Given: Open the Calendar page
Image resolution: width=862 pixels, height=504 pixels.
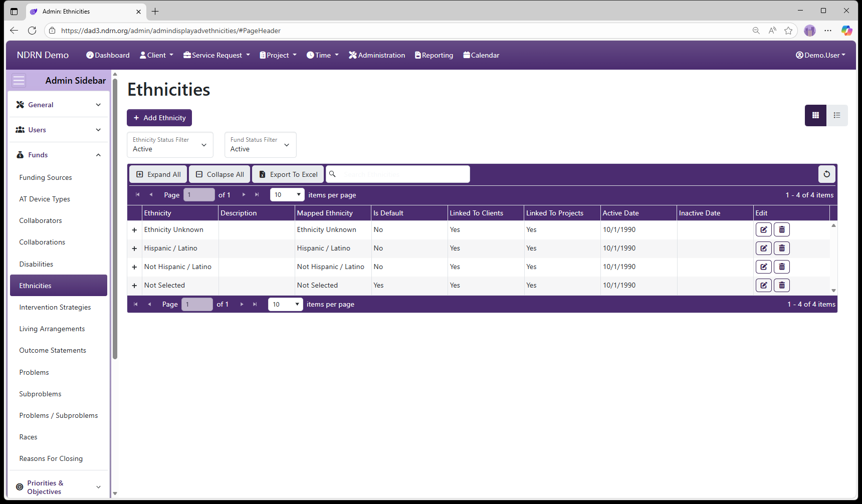Looking at the screenshot, I should 481,55.
